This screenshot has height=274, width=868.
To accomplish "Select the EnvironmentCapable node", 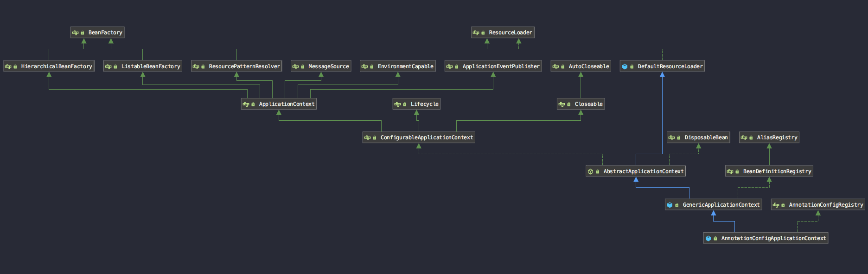I will 398,66.
